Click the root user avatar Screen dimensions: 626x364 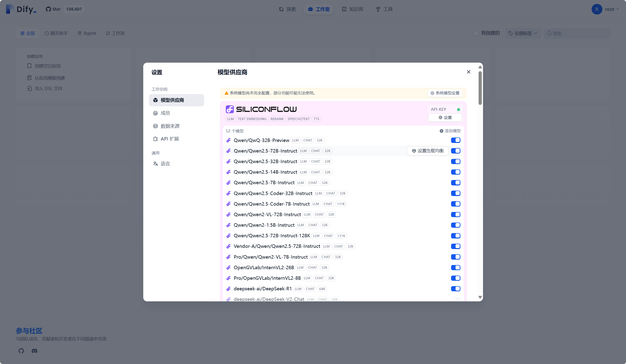click(597, 9)
